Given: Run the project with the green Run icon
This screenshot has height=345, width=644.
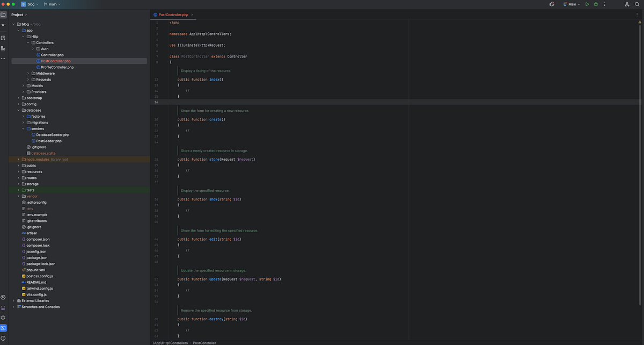Looking at the screenshot, I should click(587, 4).
